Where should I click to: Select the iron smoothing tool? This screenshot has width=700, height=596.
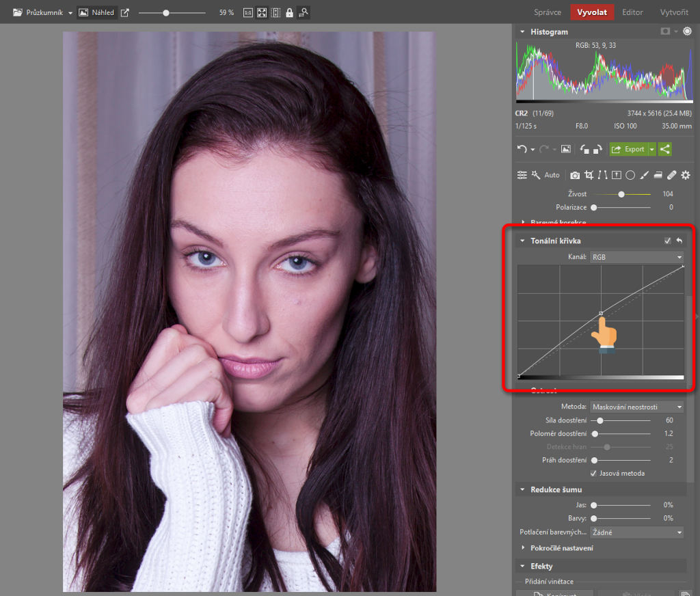(x=658, y=175)
